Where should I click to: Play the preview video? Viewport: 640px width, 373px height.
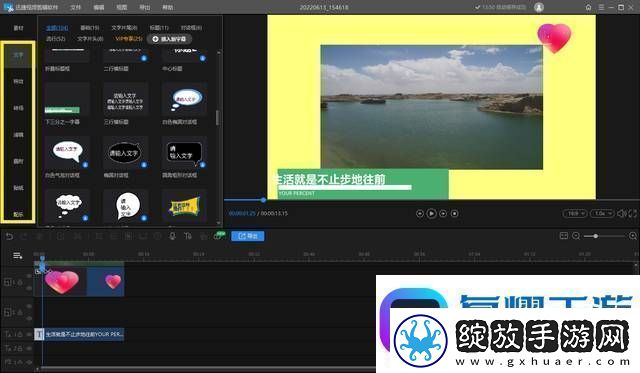point(431,213)
